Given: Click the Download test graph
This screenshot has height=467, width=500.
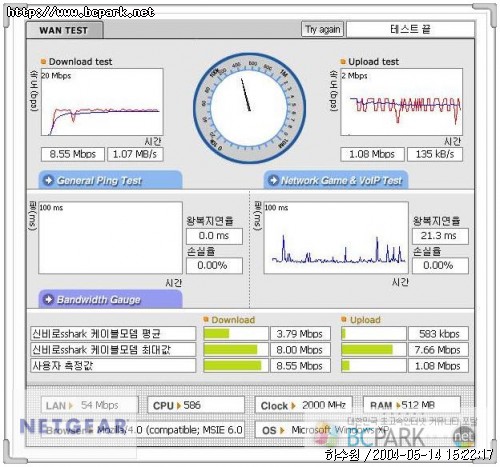Looking at the screenshot, I should (x=102, y=102).
